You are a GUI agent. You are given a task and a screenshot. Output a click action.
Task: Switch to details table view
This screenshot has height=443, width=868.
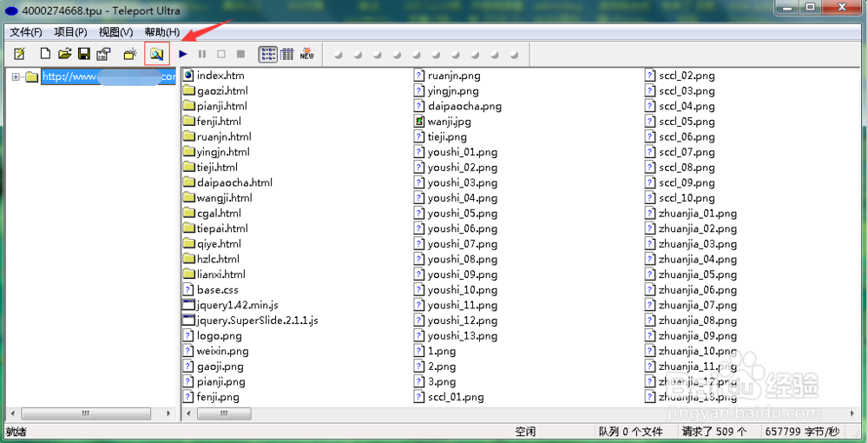click(x=286, y=54)
